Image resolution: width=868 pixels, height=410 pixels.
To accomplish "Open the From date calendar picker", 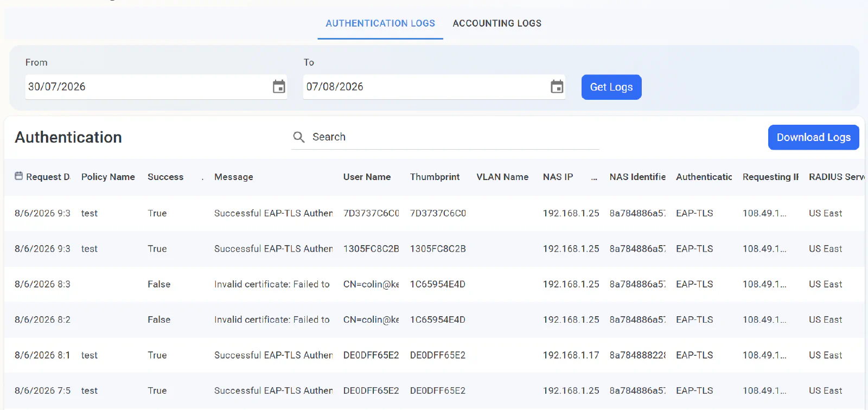I will click(x=279, y=87).
